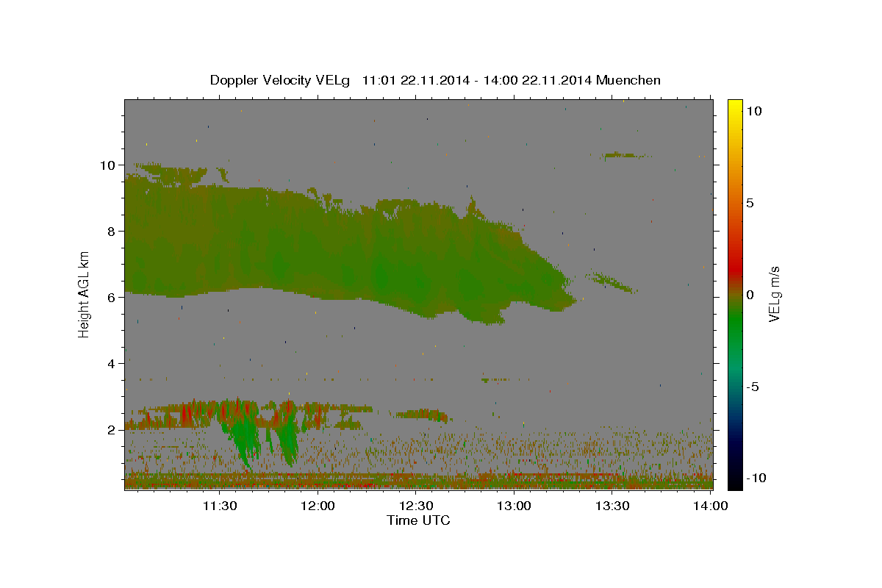Click the colorbar value -5 label
Screen dimensions: 882x588
click(753, 386)
